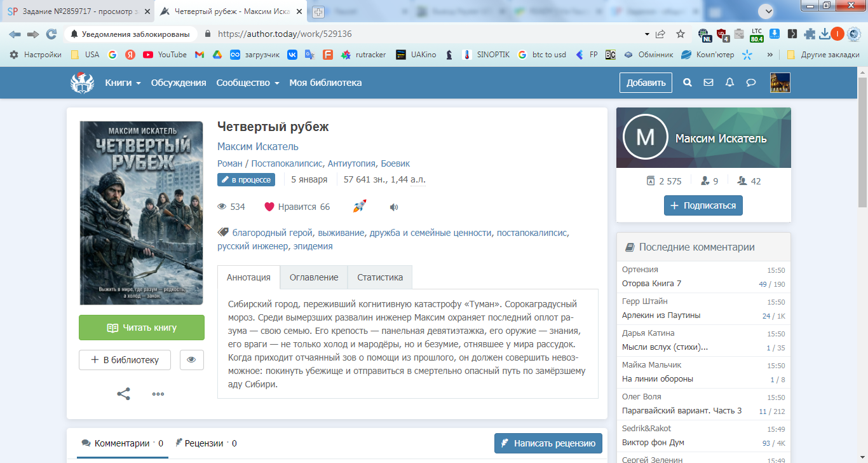Open the site search magnifier icon
This screenshot has width=868, height=463.
(687, 83)
